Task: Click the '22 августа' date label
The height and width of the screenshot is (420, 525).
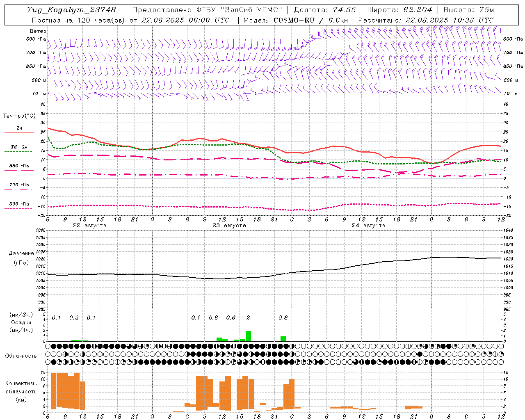Action: point(90,226)
